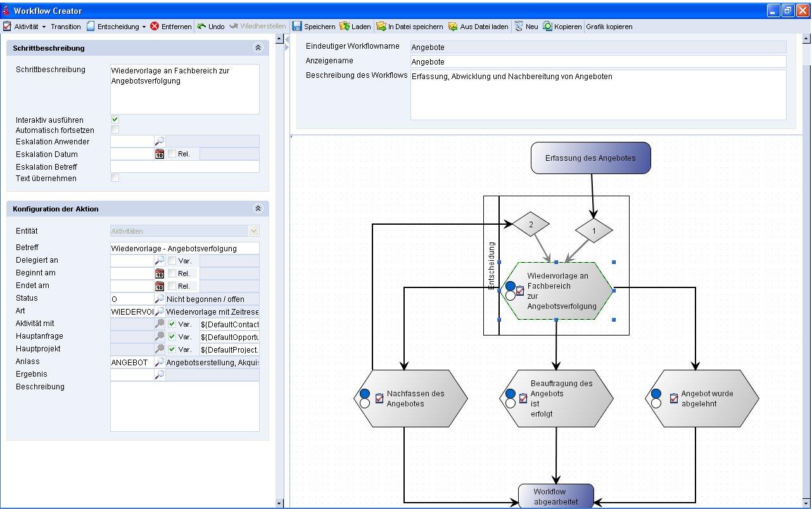Click the Entfernen red delete icon
The width and height of the screenshot is (812, 509).
(155, 27)
